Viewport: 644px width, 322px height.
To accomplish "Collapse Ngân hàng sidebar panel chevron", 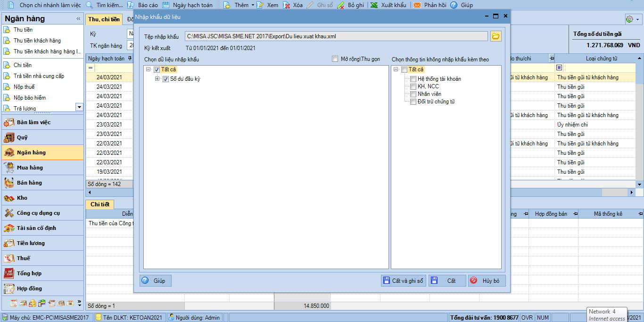I will click(78, 19).
